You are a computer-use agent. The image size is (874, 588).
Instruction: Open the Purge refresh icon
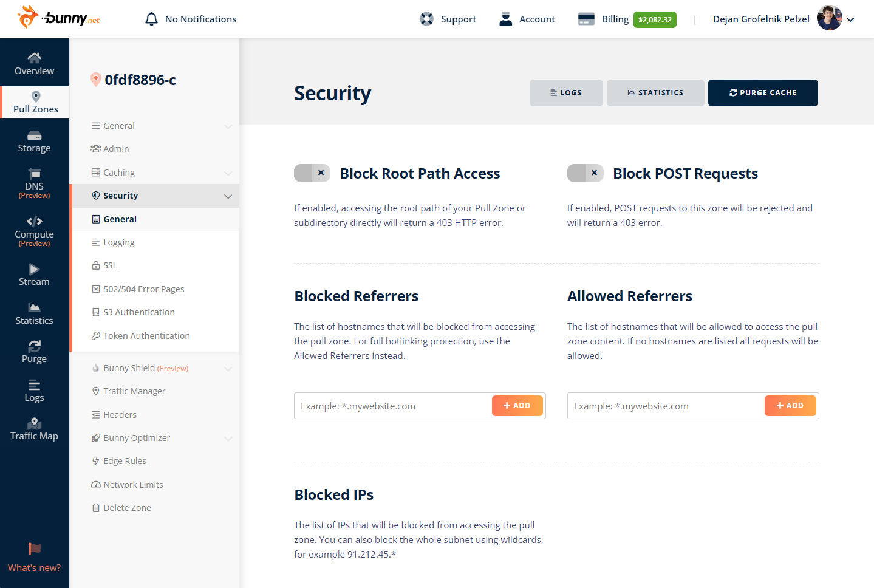35,346
